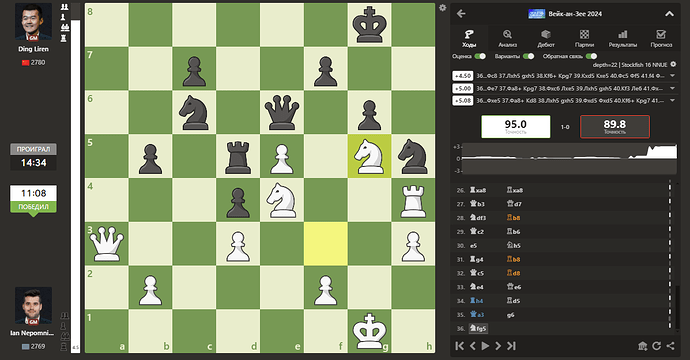The image size is (690, 360).
Task: Select White's move 36 knight fg5
Action: pos(478,328)
